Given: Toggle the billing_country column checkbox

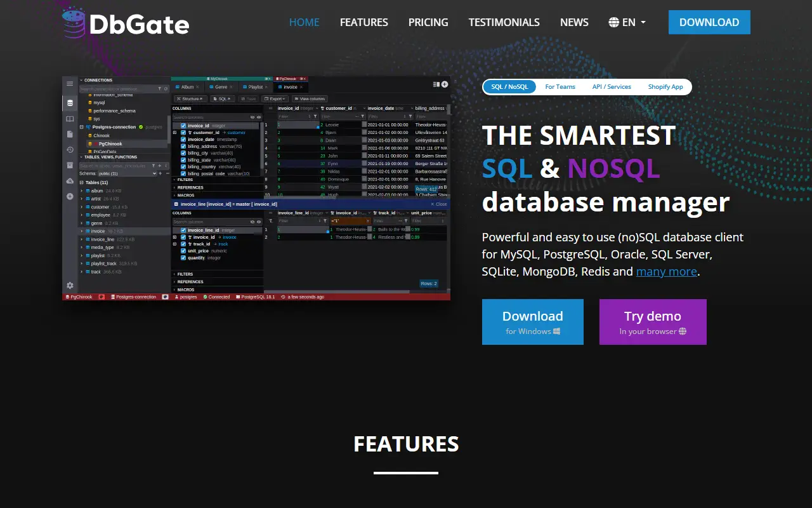Looking at the screenshot, I should [x=183, y=167].
